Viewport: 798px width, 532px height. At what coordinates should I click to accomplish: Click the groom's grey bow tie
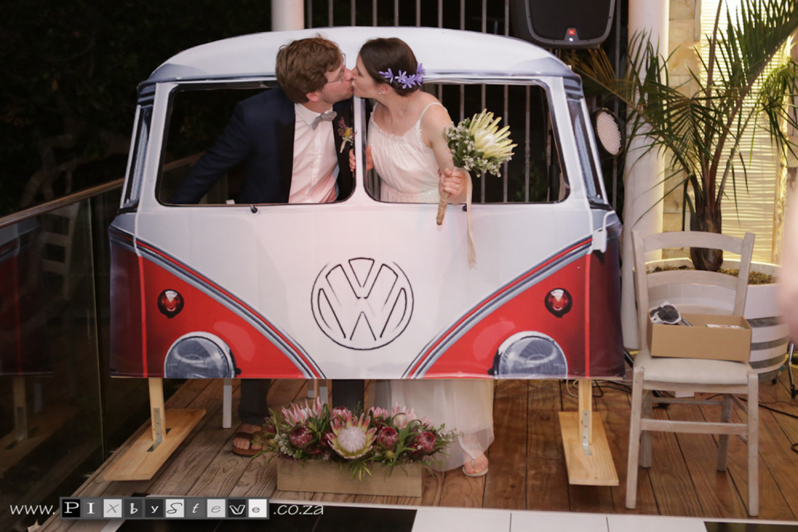tap(325, 117)
